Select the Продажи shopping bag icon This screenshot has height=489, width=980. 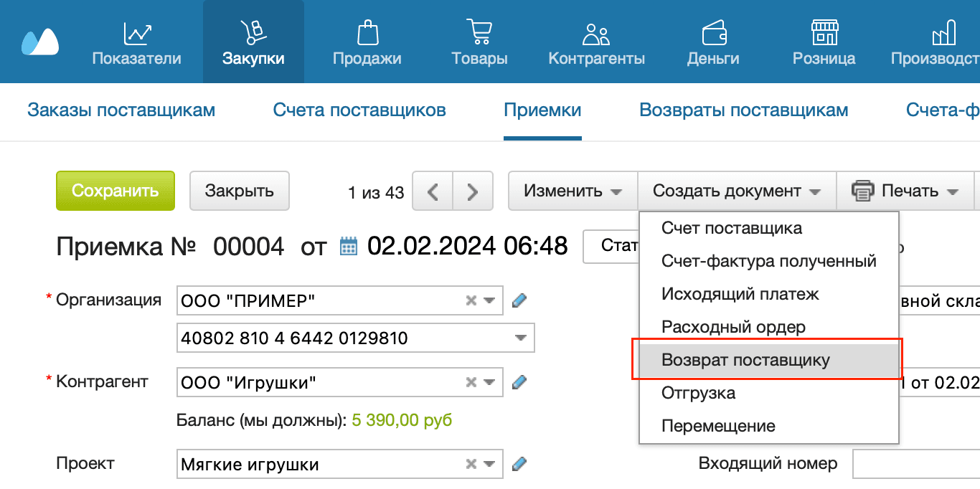(x=367, y=32)
